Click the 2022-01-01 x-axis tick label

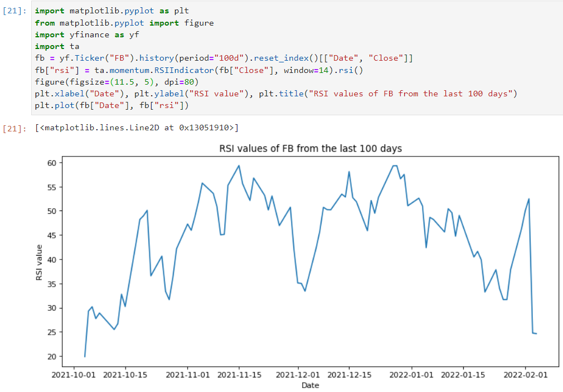411,375
